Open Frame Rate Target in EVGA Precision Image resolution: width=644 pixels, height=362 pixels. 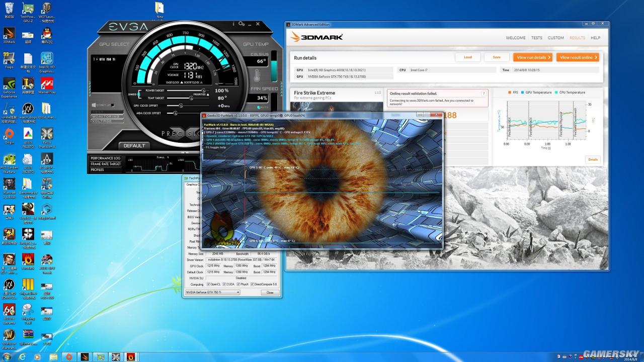[106, 164]
